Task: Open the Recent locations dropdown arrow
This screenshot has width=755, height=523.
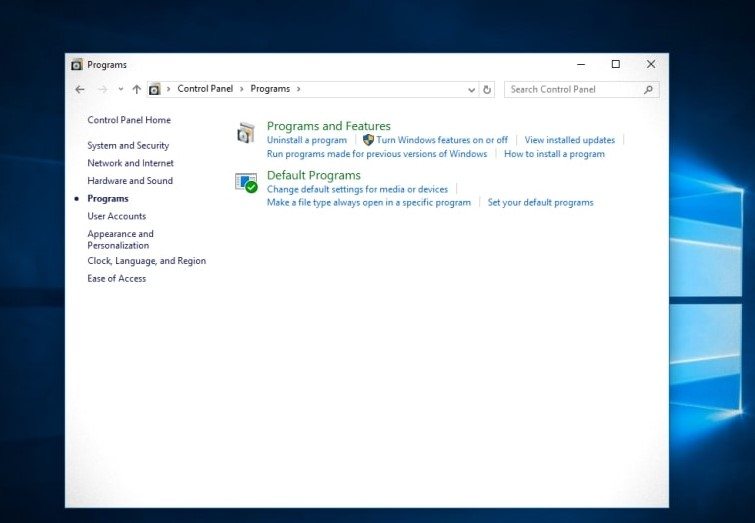Action: [x=121, y=89]
